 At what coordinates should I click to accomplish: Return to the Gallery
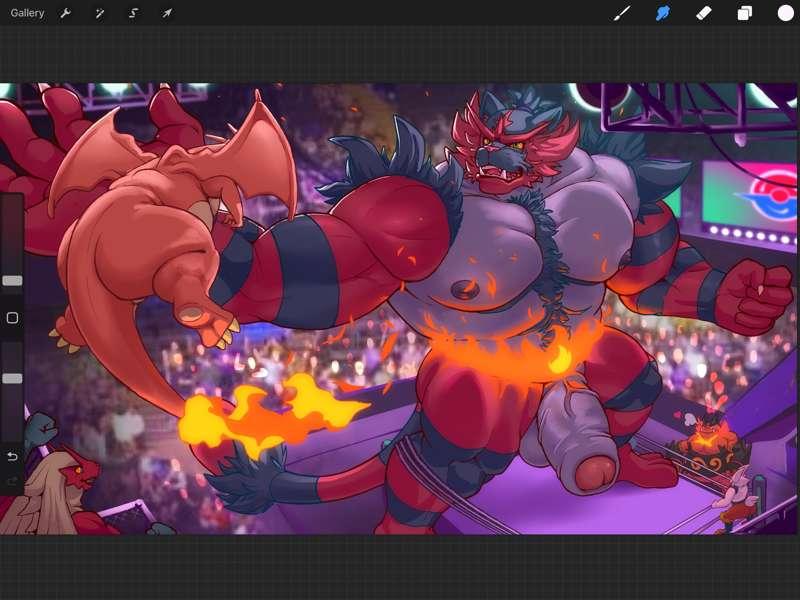pos(27,13)
